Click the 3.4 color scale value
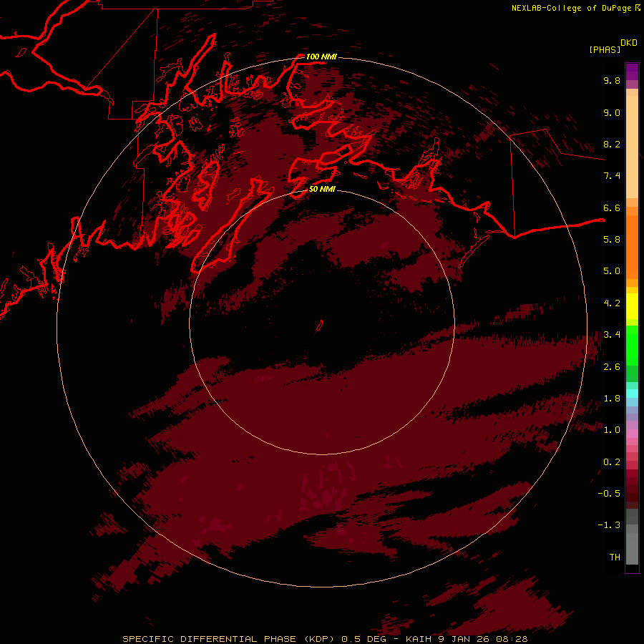 pyautogui.click(x=612, y=335)
